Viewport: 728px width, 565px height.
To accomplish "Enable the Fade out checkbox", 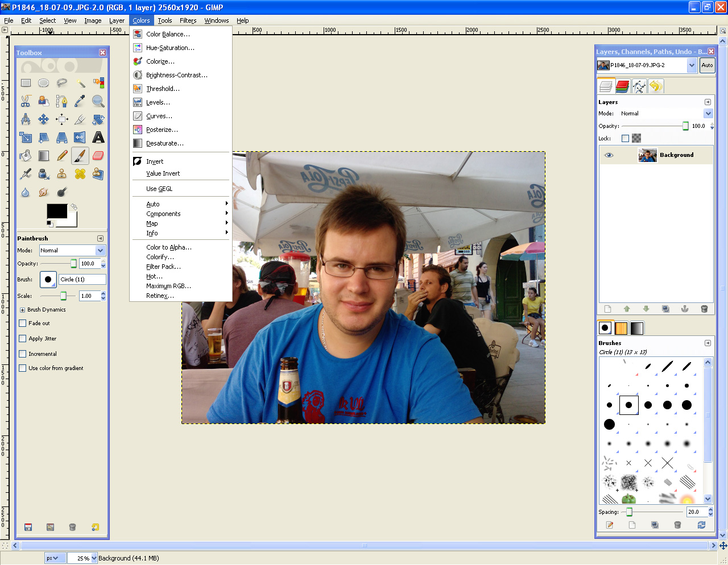I will pyautogui.click(x=23, y=323).
